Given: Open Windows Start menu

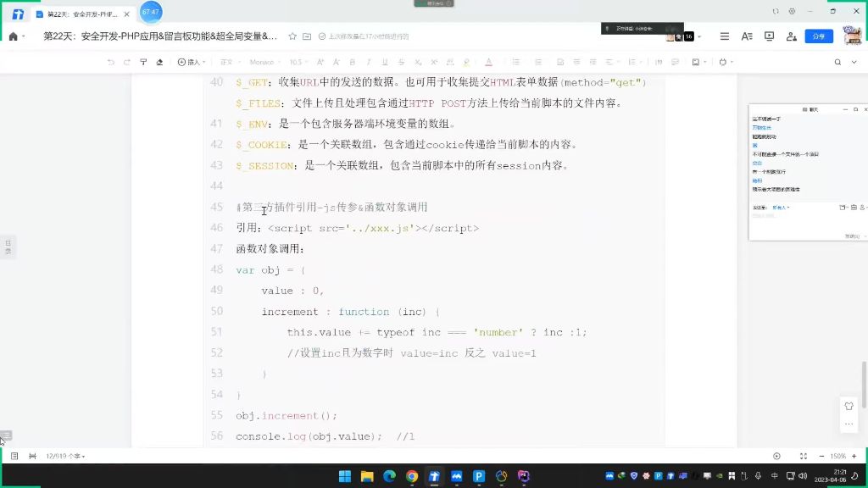Looking at the screenshot, I should click(344, 476).
